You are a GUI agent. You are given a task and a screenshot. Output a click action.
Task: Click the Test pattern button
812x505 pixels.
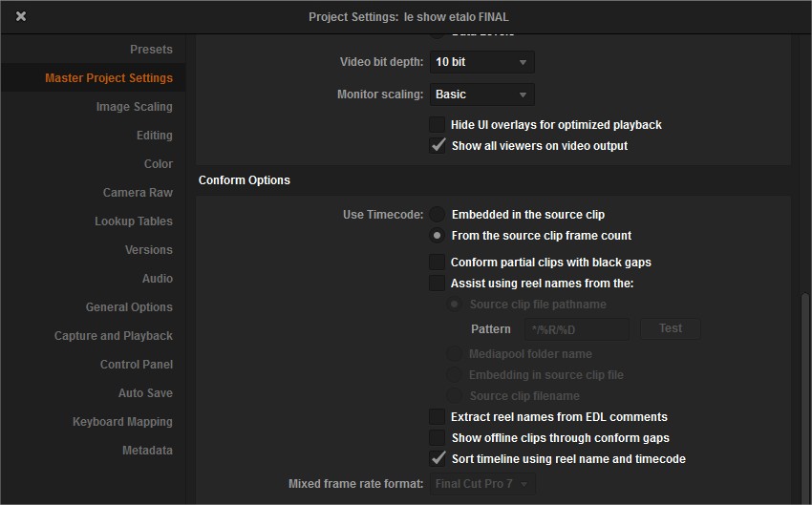[670, 328]
